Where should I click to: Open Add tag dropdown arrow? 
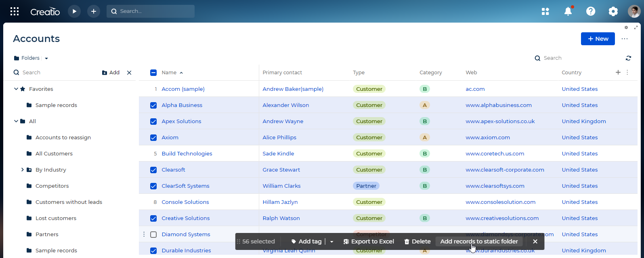pos(331,241)
